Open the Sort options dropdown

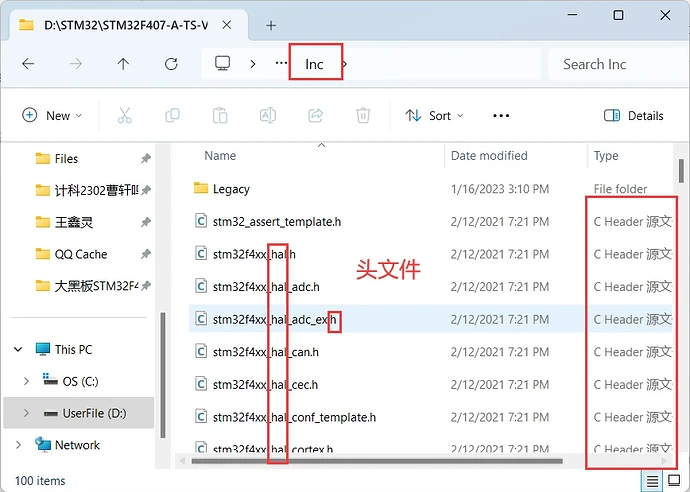click(x=434, y=116)
